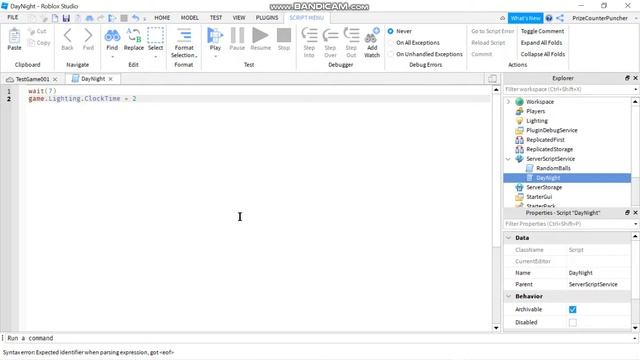The image size is (640, 360).
Task: Click the Workspace globe icon in Explorer
Action: (519, 102)
